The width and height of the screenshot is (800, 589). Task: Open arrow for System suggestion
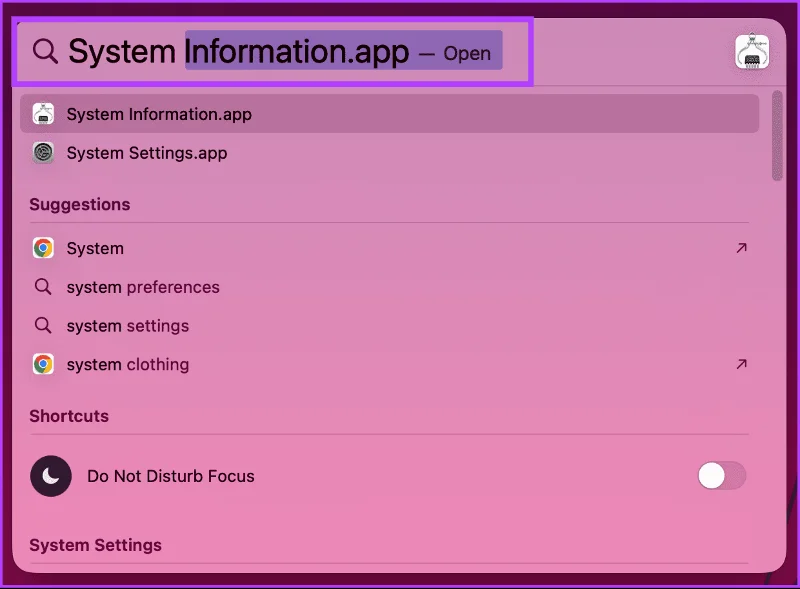[741, 248]
